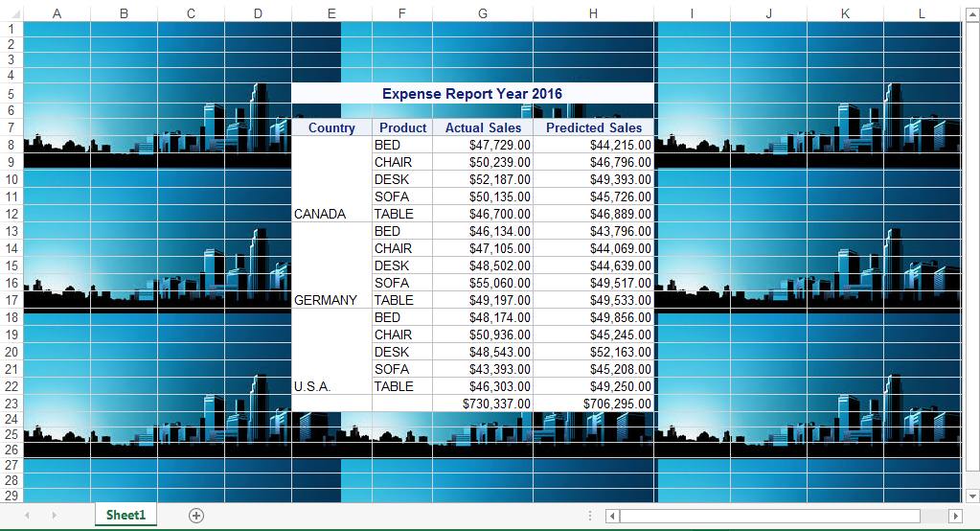Select row 23 header
The image size is (980, 531).
tap(11, 404)
